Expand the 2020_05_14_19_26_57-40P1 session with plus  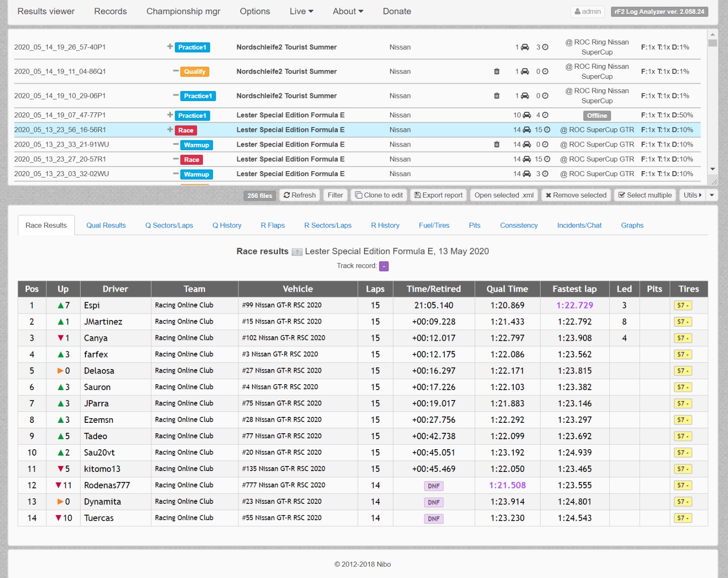pyautogui.click(x=170, y=46)
